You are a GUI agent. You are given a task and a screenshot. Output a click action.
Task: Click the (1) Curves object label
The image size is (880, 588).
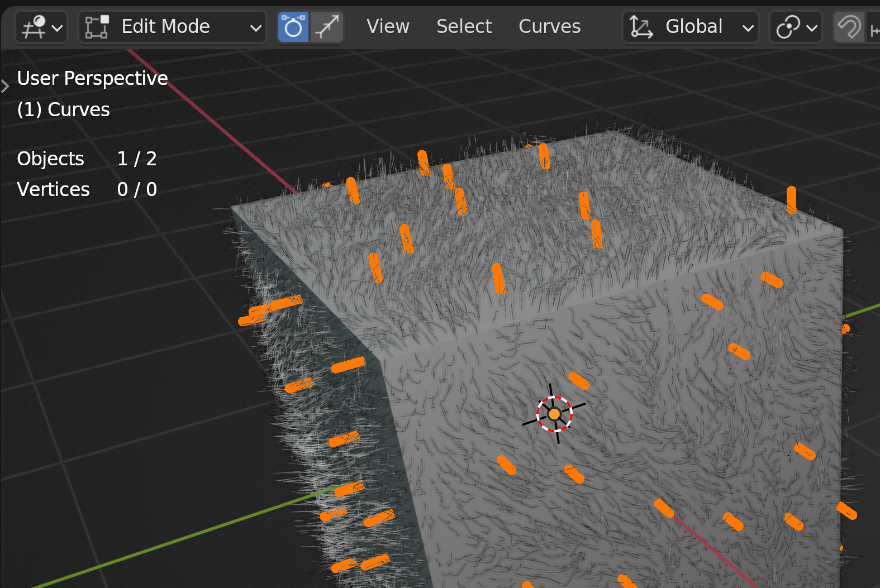click(63, 109)
